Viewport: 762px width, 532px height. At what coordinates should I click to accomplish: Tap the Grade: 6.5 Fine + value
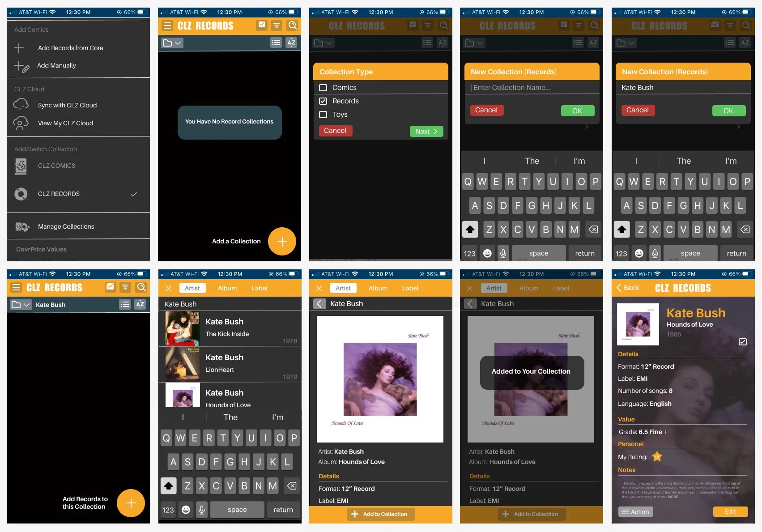643,432
